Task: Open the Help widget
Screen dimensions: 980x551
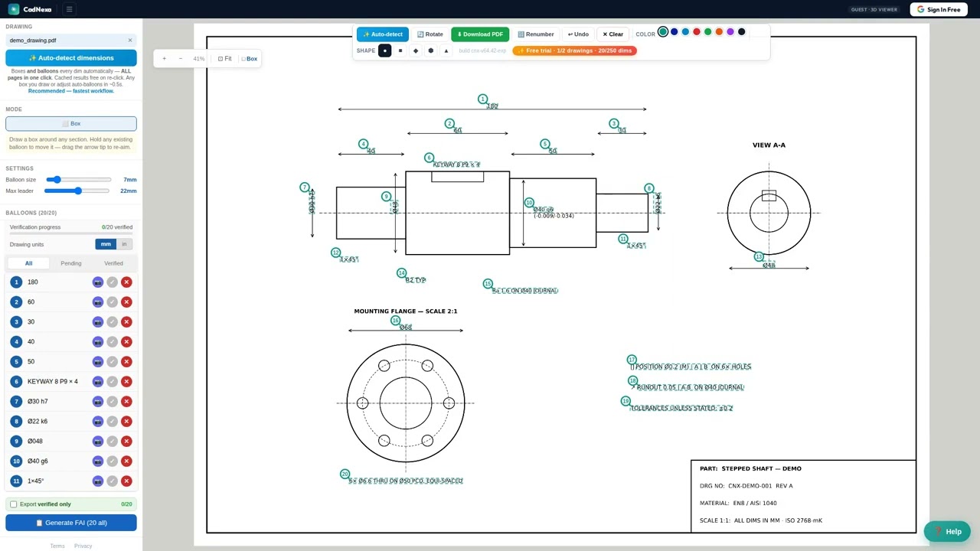Action: coord(947,531)
